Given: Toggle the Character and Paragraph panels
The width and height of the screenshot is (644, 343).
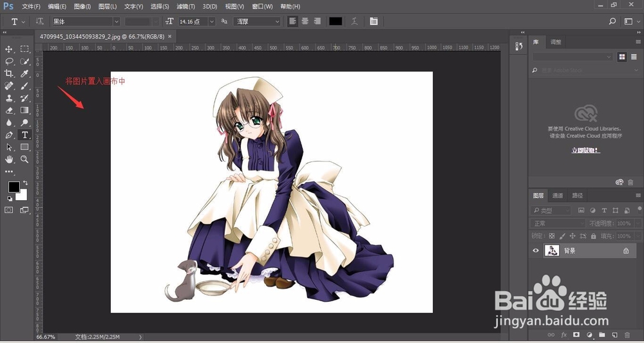Looking at the screenshot, I should tap(374, 21).
